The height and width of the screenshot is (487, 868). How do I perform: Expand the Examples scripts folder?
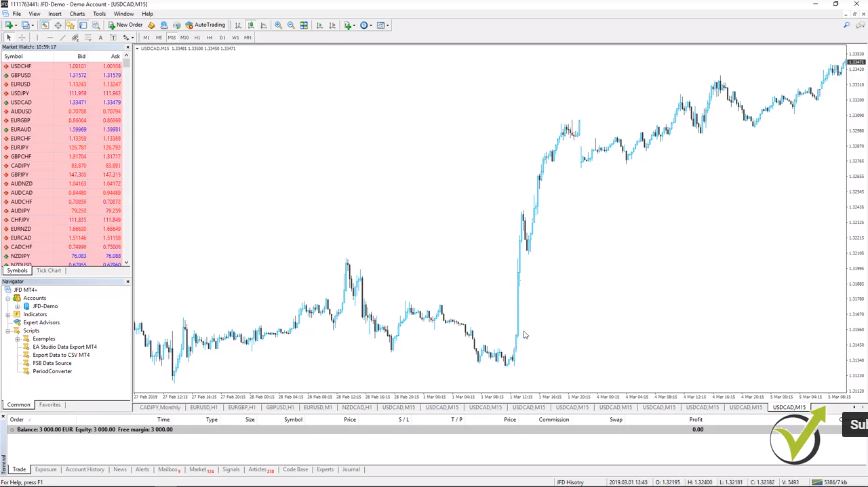point(17,339)
